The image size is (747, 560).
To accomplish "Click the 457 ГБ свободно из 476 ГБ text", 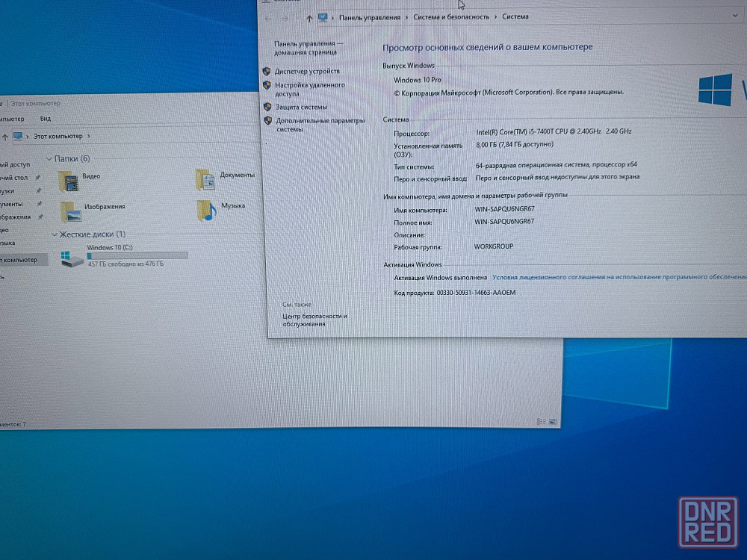I will click(x=125, y=264).
